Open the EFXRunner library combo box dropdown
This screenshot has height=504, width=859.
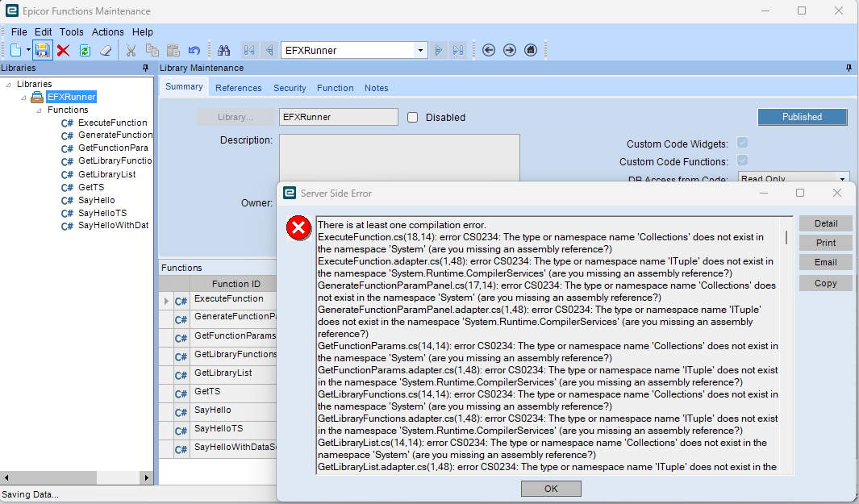(420, 50)
